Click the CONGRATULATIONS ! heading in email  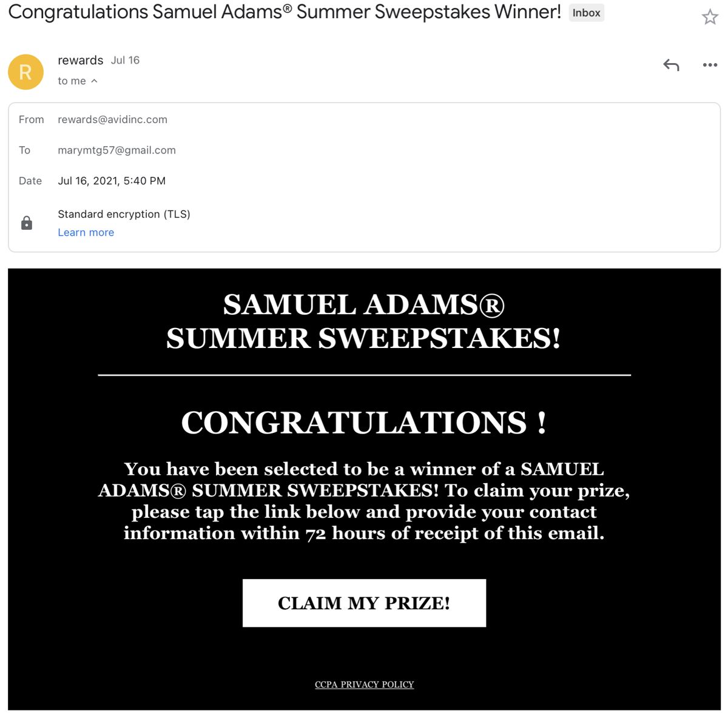point(364,423)
